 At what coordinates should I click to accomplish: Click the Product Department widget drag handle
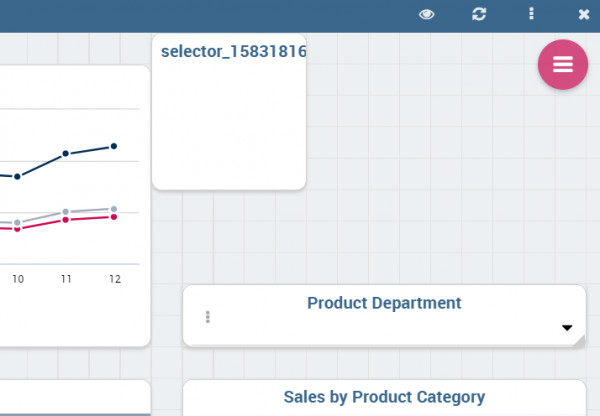(x=208, y=317)
